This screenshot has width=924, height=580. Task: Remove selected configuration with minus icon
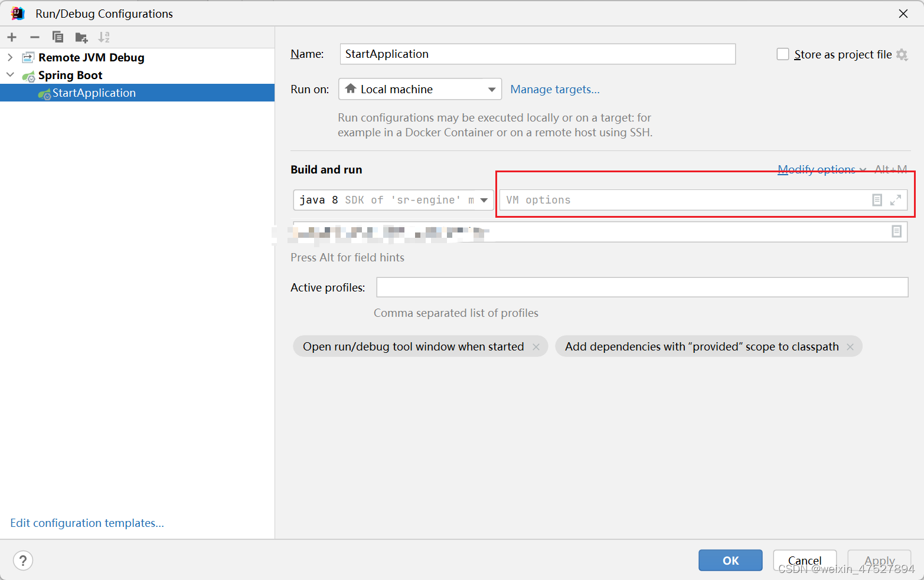(x=35, y=37)
